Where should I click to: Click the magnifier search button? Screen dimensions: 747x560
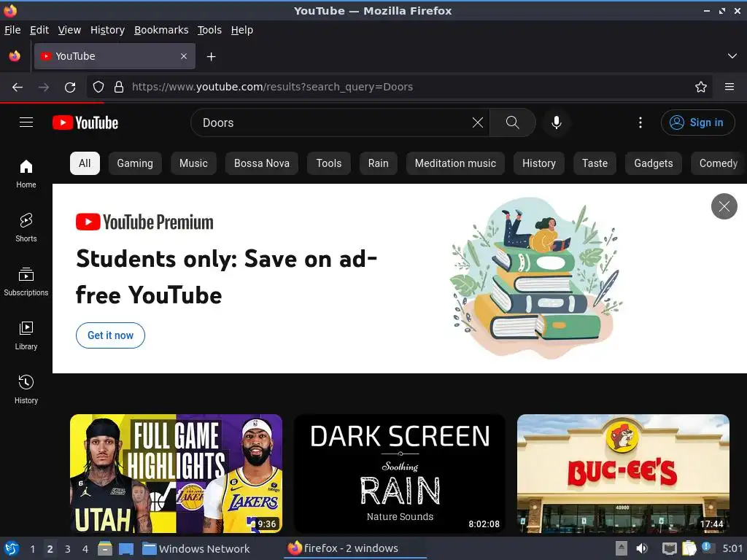[513, 122]
